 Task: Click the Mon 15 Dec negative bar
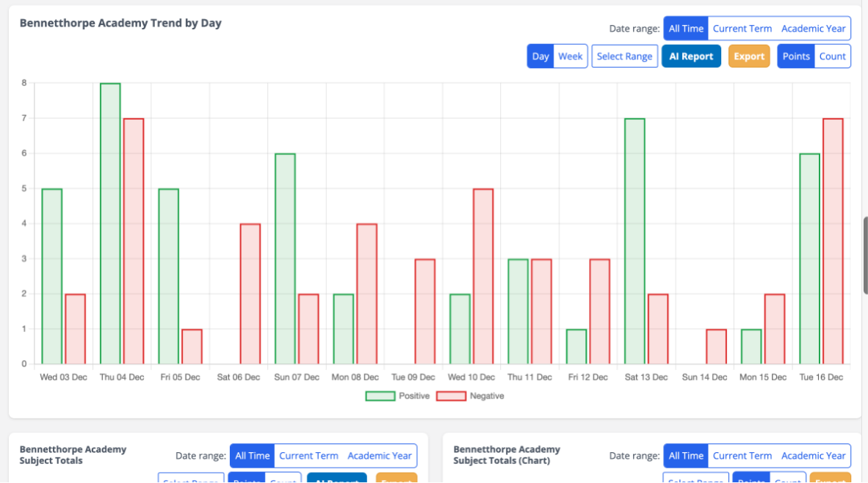pyautogui.click(x=775, y=329)
